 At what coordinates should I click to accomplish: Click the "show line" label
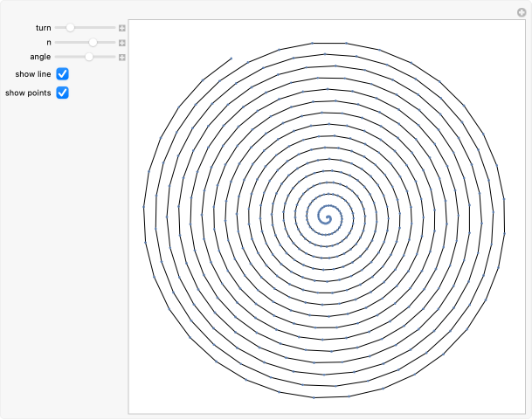32,74
